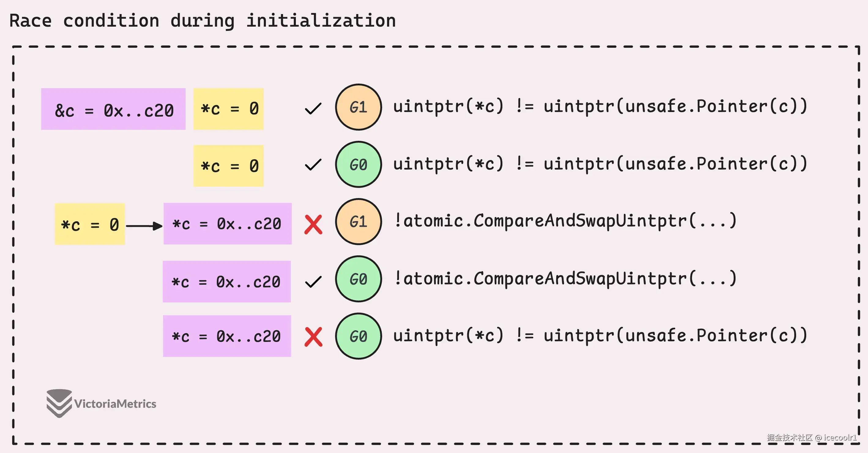Click the title Race condition during initialization

202,21
